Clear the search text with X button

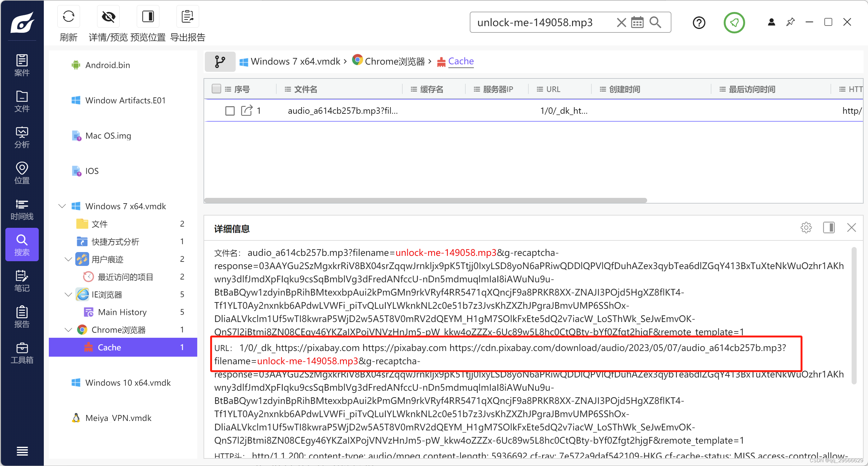click(x=621, y=23)
